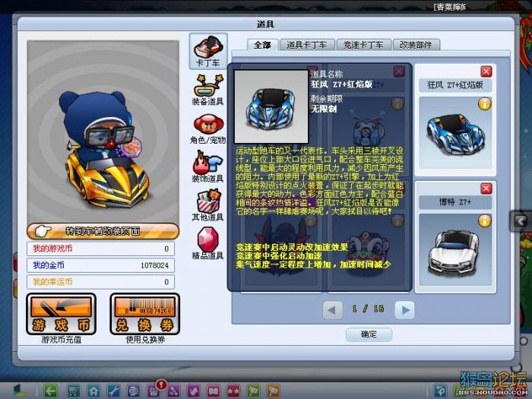The height and width of the screenshot is (399, 532).
Task: Click the 游戏币 recharge button
Action: (x=61, y=314)
